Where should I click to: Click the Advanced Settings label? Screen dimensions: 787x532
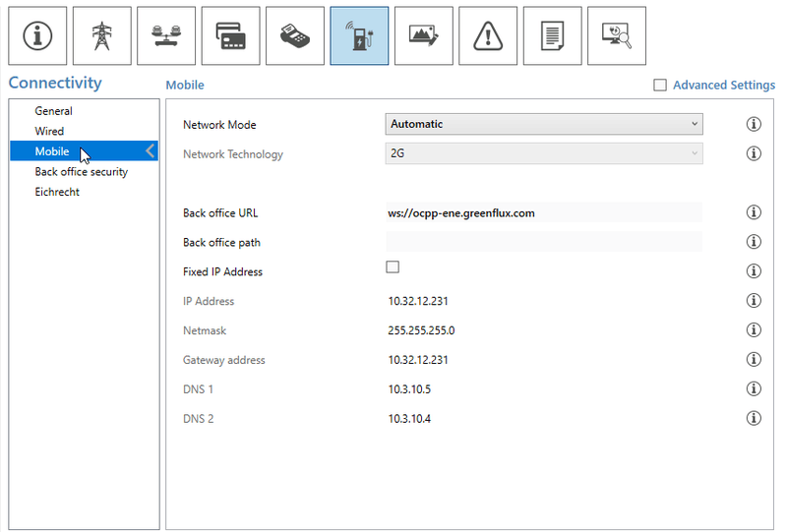click(x=724, y=86)
